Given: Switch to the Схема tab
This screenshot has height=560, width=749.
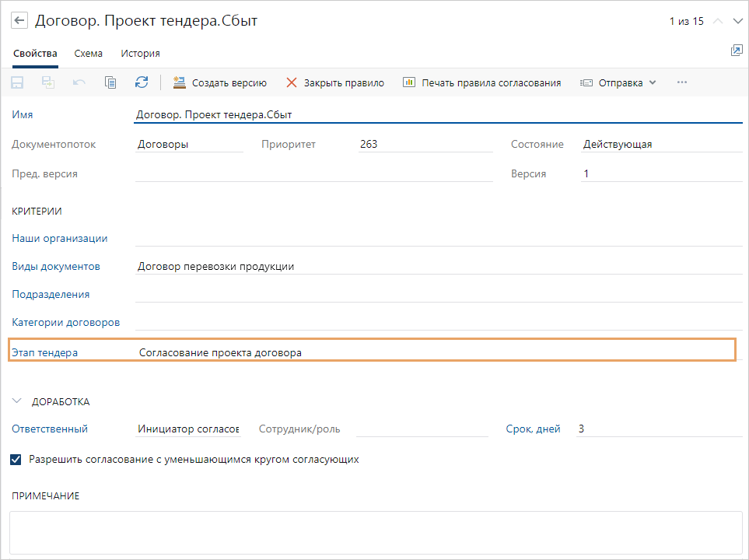Looking at the screenshot, I should (88, 54).
